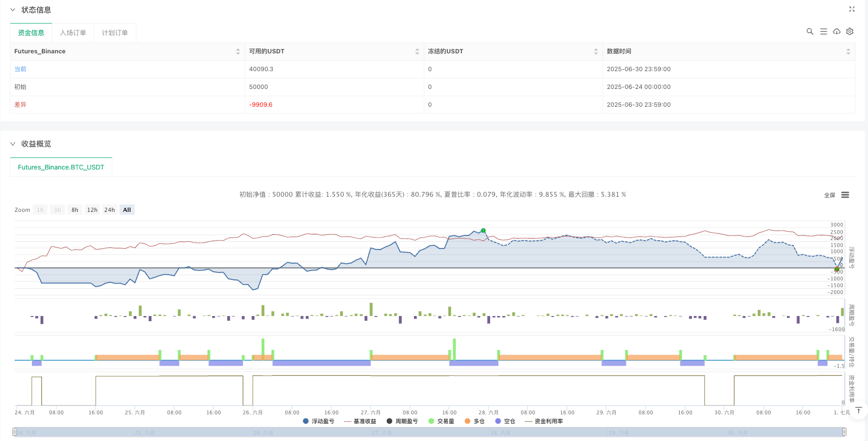Sort the 可用的USDT column
868x441 pixels.
(x=416, y=51)
